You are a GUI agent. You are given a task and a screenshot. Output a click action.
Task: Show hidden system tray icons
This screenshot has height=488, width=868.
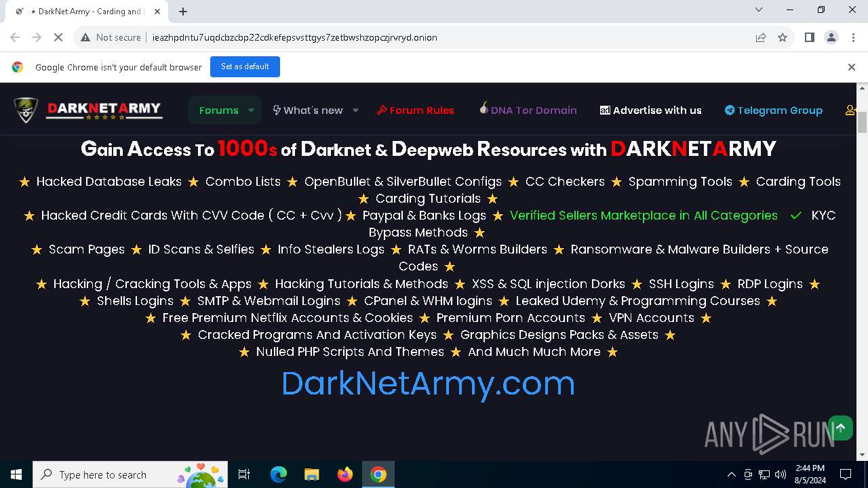pyautogui.click(x=731, y=474)
